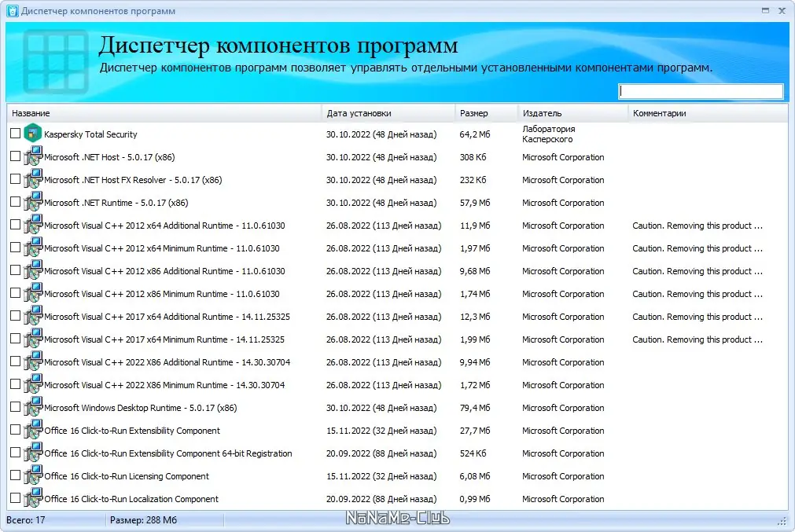Click icon of Visual C++ 2012 x64 Minimum Runtime
The image size is (795, 532).
pos(33,248)
